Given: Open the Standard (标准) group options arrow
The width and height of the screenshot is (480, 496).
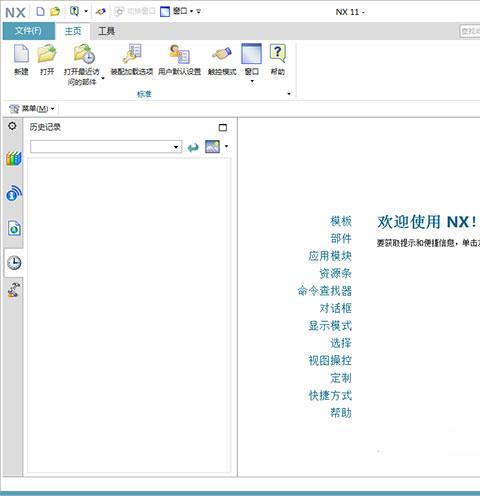Looking at the screenshot, I should [289, 94].
